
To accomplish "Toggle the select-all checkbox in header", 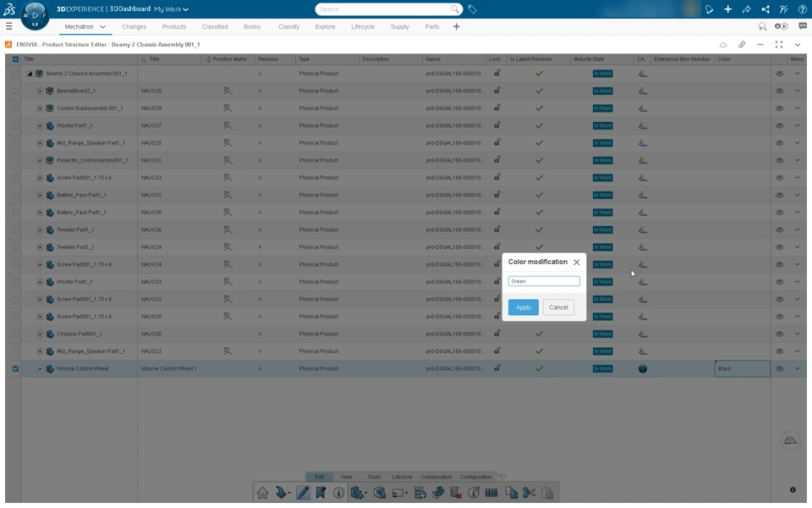I will (x=15, y=59).
